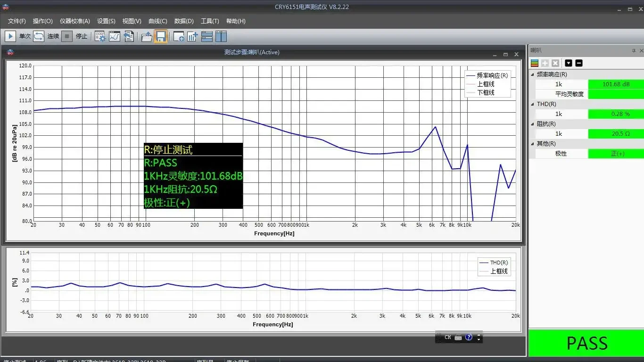This screenshot has height=362, width=644.
Task: Collapse the 阻抗(R) results group
Action: coord(533,124)
